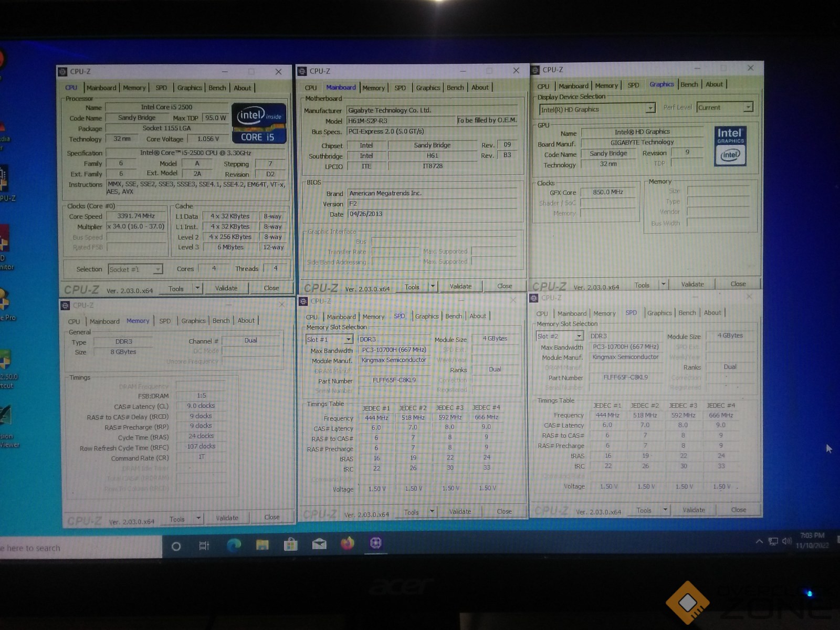Click Tools button in Slot #1 SPD window
The height and width of the screenshot is (630, 840).
tap(412, 512)
